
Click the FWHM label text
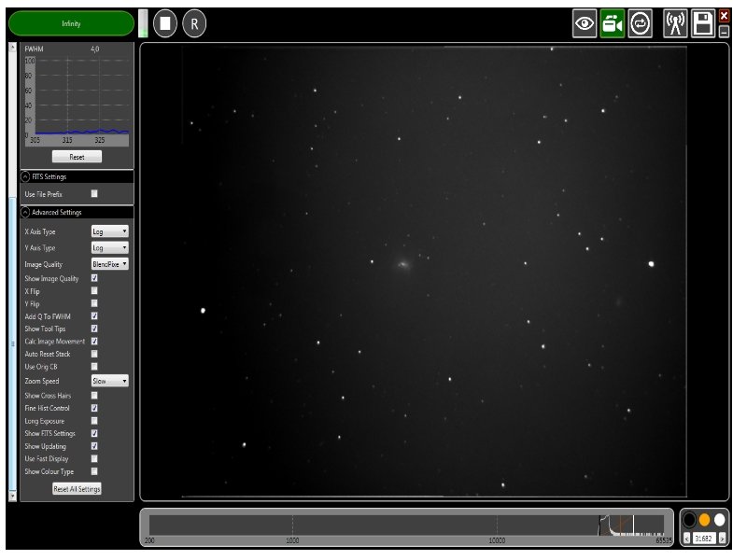(x=34, y=49)
